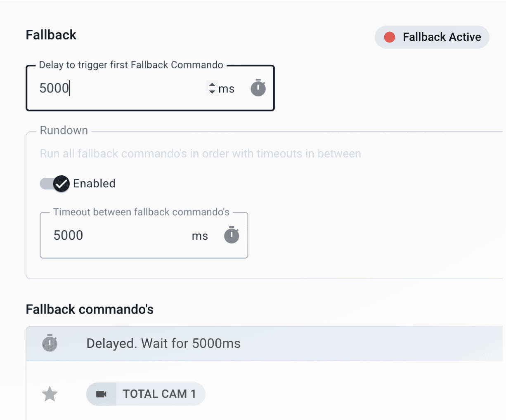Click the Fallback Active status chip label
506x420 pixels.
442,37
